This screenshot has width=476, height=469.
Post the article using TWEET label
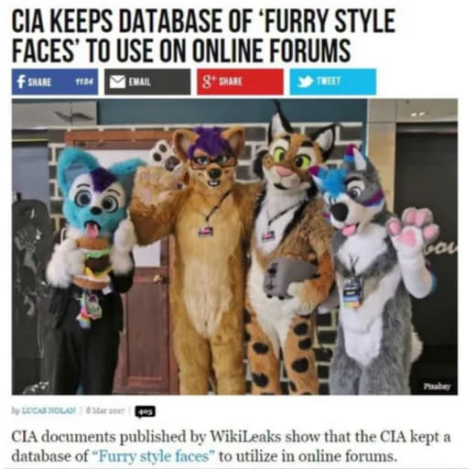click(329, 81)
